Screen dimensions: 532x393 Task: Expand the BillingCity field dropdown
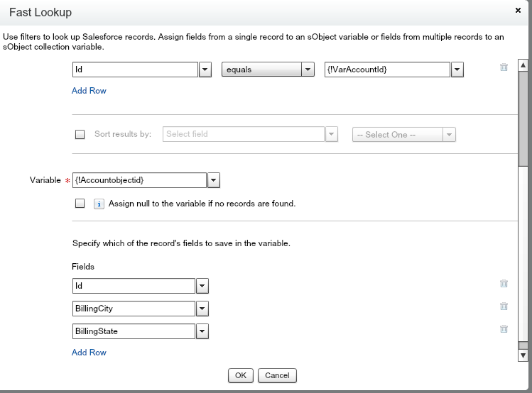[x=202, y=309]
